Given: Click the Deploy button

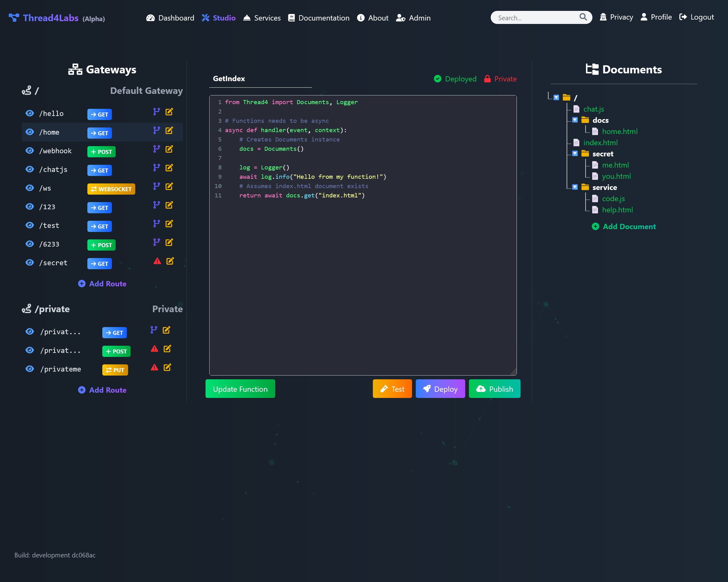Looking at the screenshot, I should 440,389.
